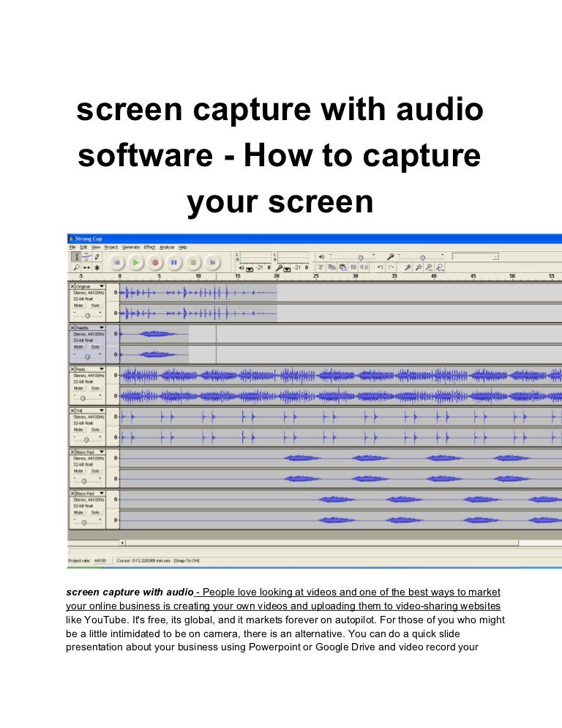The image size is (562, 728).
Task: Open output meter dropdown next to speaker
Action: tap(250, 268)
